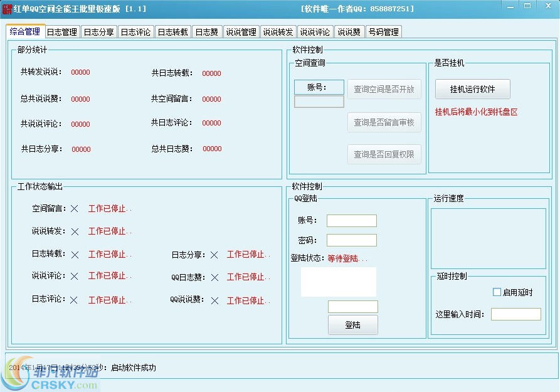Click the X status icon beside 日志评论
Screen dimensions: 560x392
pos(74,300)
